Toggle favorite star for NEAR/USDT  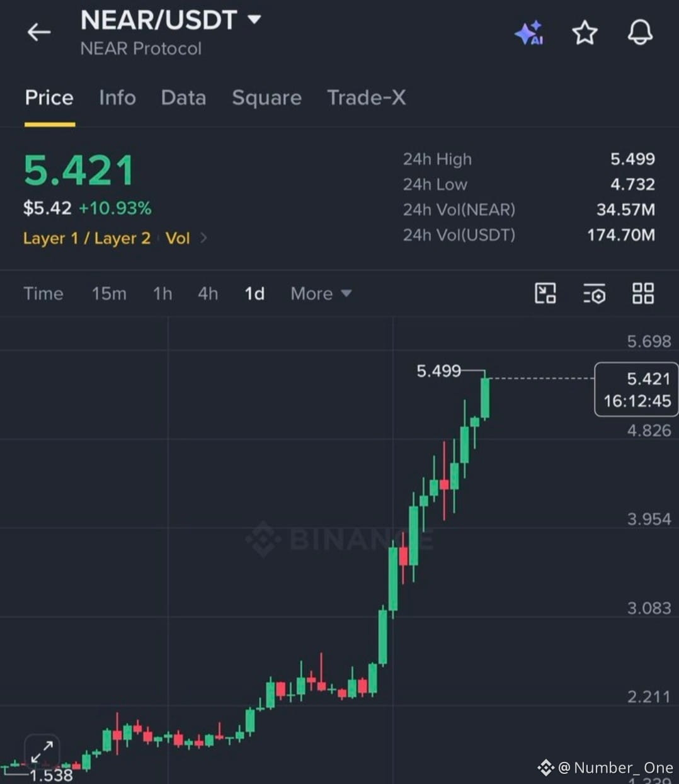[585, 33]
